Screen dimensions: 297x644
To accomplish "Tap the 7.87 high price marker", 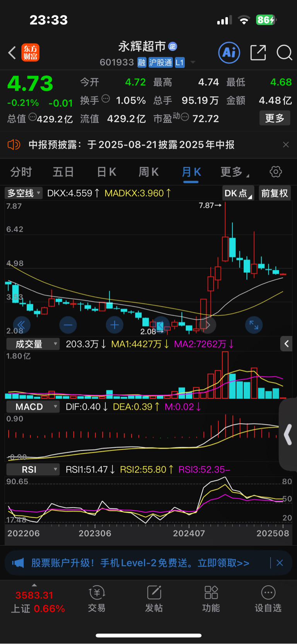I will coord(210,205).
